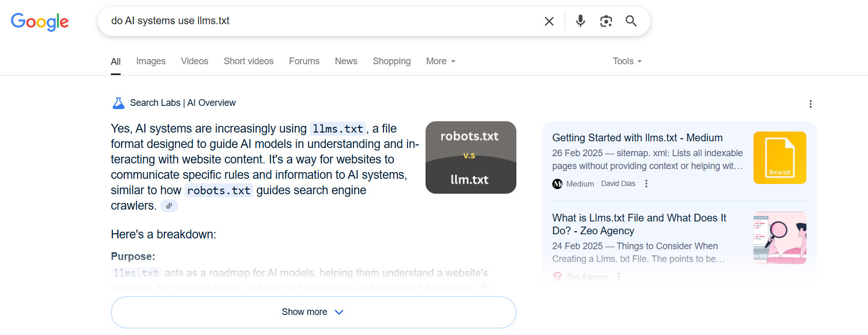Open AI Overview three-dot options menu
Viewport: 868px width, 335px height.
click(x=811, y=104)
